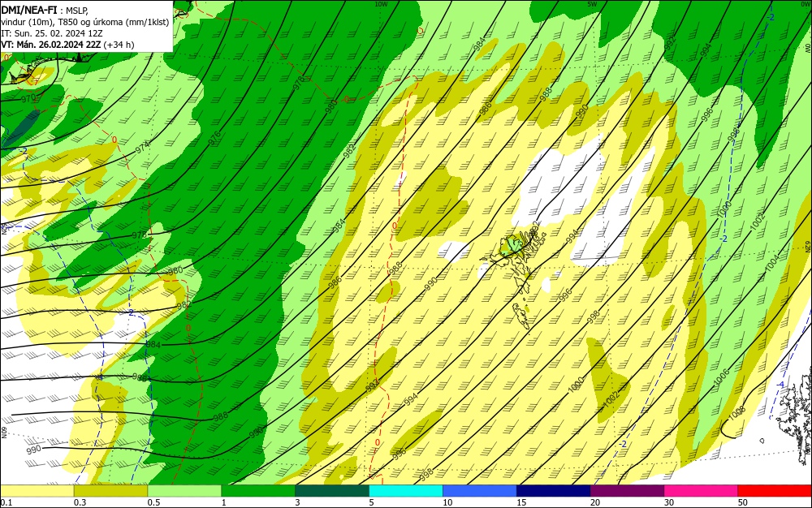Click the '0.5' legend value
Screen dimensions: 812x508
pyautogui.click(x=153, y=502)
